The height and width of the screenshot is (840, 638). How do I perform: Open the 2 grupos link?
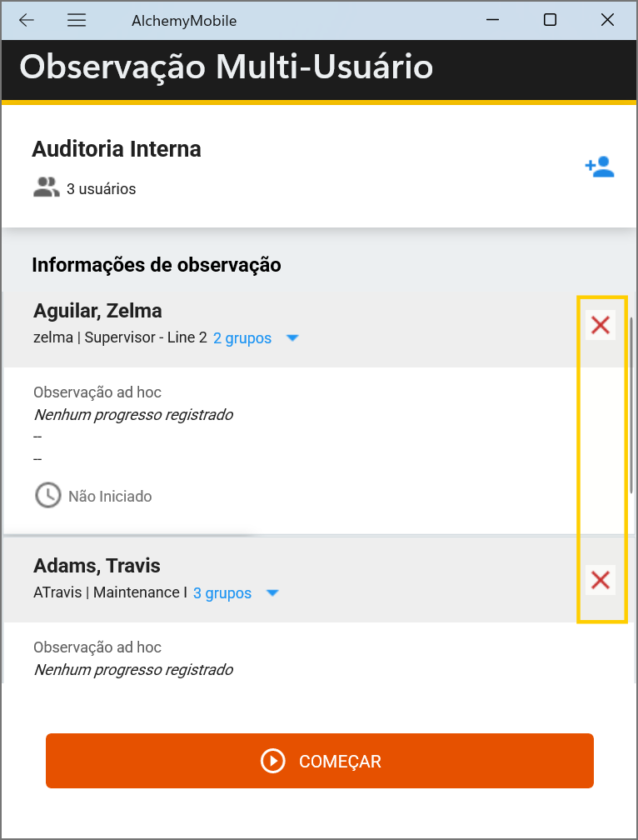(x=242, y=338)
